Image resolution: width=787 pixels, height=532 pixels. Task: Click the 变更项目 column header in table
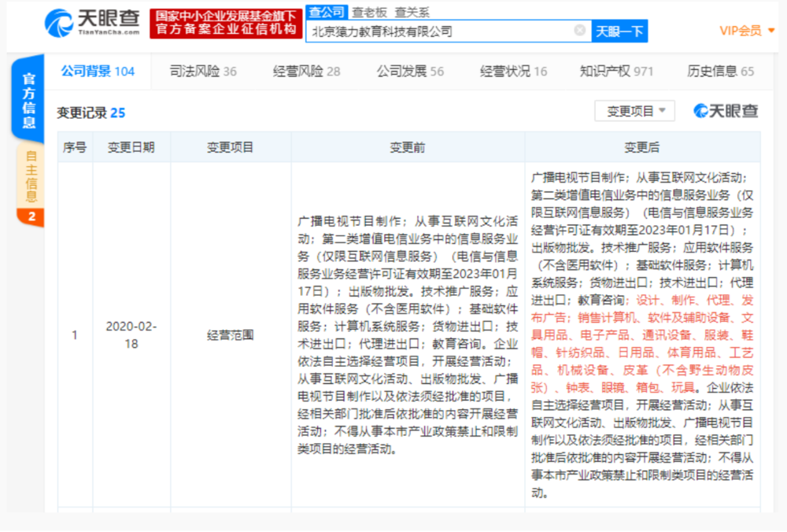[231, 147]
